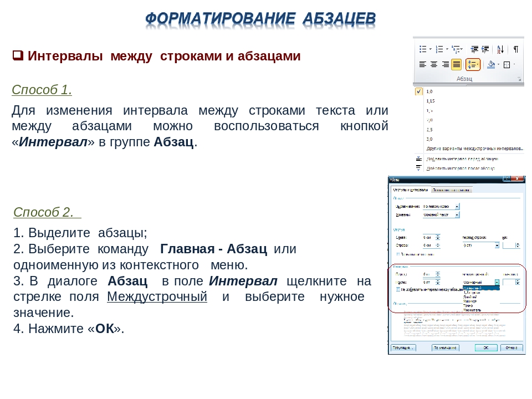This screenshot has height=399, width=532.
Task: Adjust значение spinner beside междустрочный
Action: [x=518, y=282]
